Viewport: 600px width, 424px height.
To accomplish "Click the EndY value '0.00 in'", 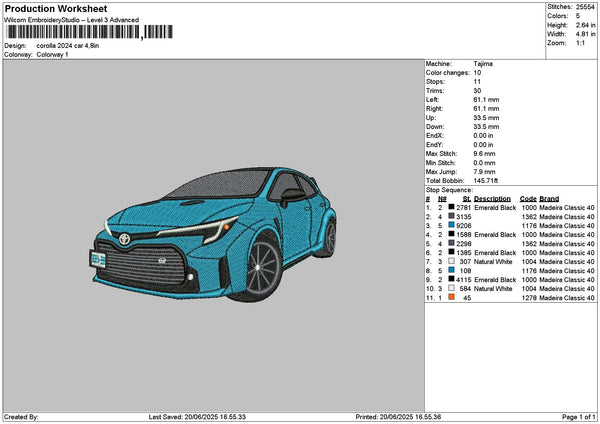I will tap(483, 145).
